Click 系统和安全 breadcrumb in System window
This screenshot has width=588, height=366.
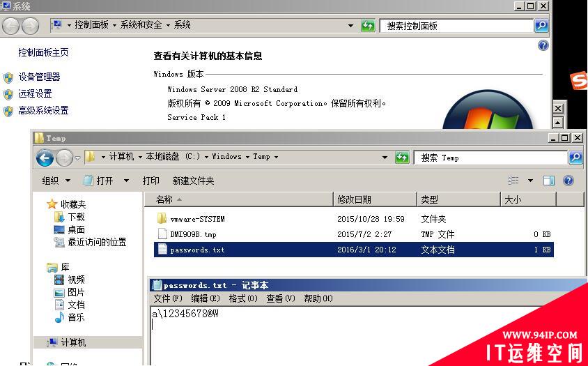coord(141,25)
